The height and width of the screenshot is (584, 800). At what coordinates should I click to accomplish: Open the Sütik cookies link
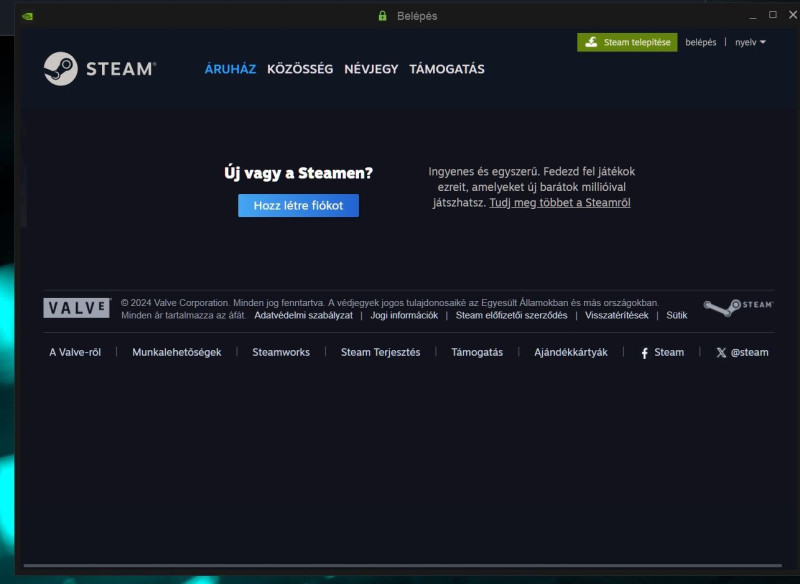pos(677,315)
